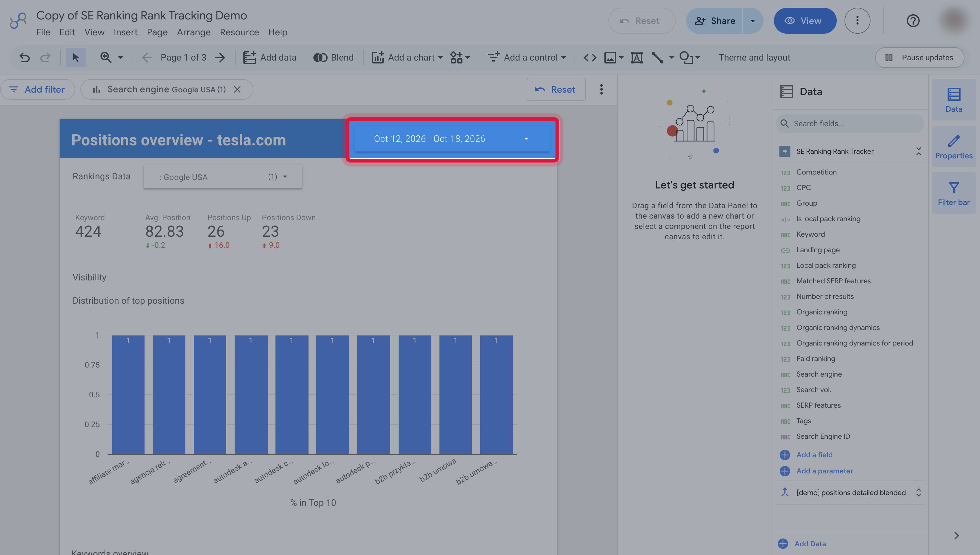Open Theme and layout panel
Image resolution: width=980 pixels, height=555 pixels.
point(754,58)
